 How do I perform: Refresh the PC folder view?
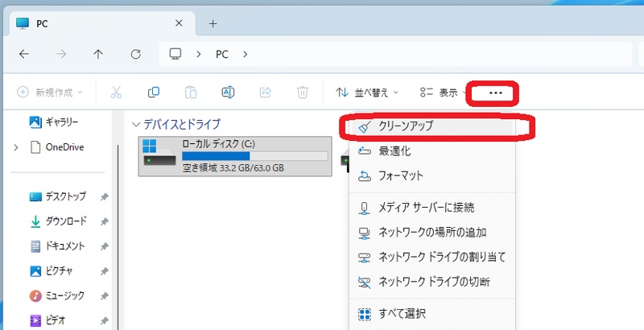coord(135,54)
